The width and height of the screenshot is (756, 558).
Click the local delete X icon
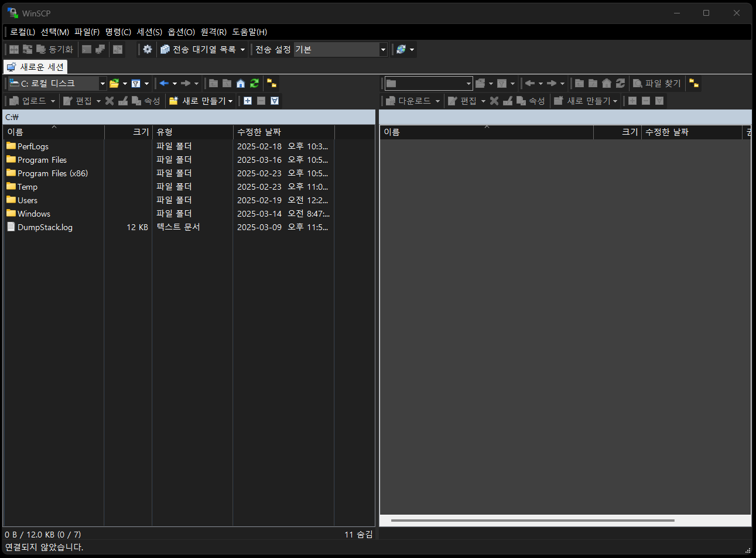pyautogui.click(x=110, y=101)
